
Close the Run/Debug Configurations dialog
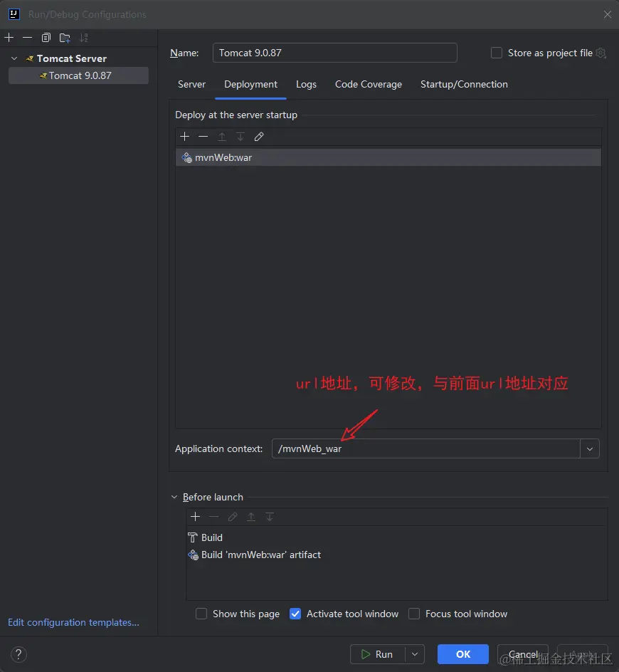pos(608,14)
